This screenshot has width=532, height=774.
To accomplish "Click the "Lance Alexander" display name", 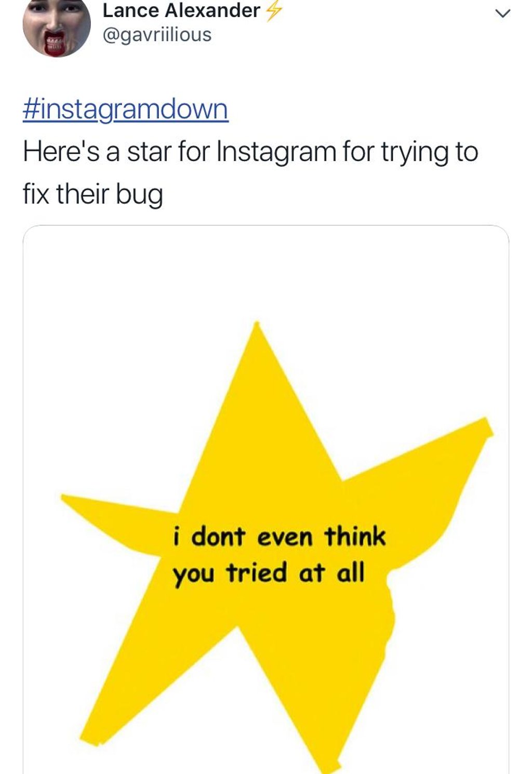I will coord(181,10).
